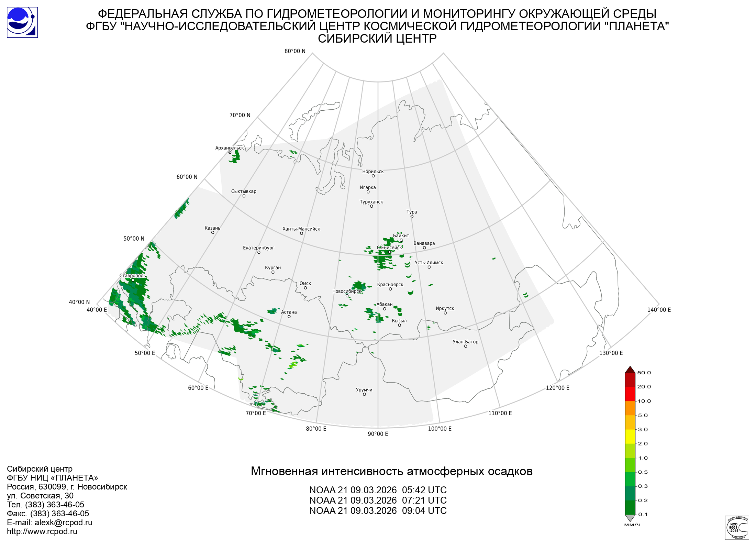Image resolution: width=756 pixels, height=550 pixels.
Task: Click the NOAA 21 05:42 UTC line
Action: point(378,490)
